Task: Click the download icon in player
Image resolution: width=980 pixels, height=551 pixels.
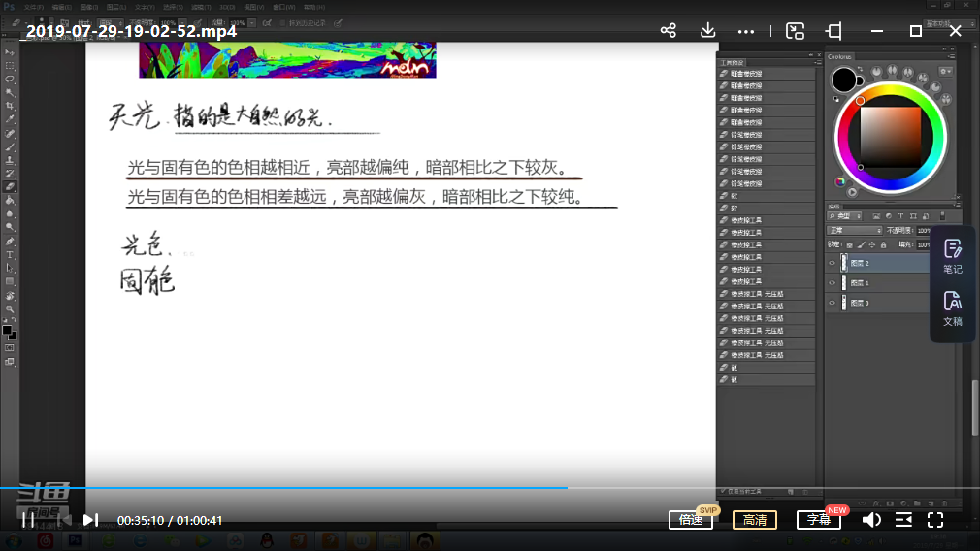Action: point(707,31)
